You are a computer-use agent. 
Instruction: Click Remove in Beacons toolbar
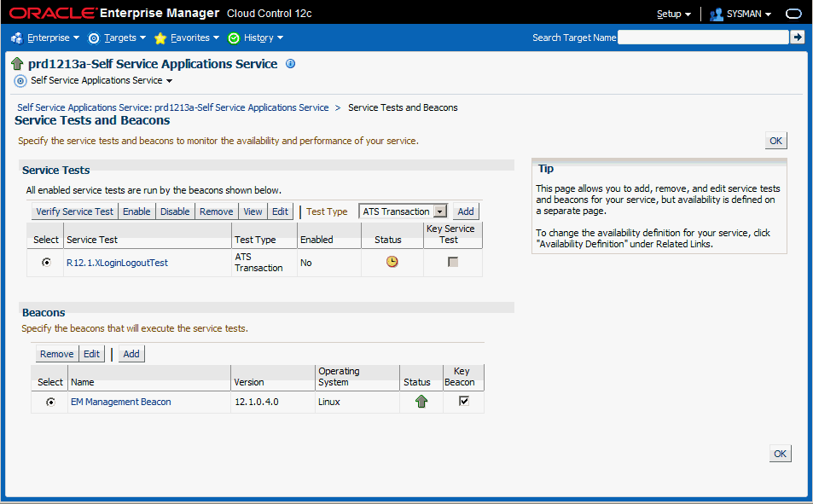(57, 354)
